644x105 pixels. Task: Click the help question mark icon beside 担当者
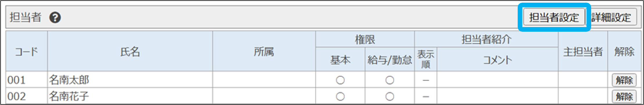(x=55, y=17)
